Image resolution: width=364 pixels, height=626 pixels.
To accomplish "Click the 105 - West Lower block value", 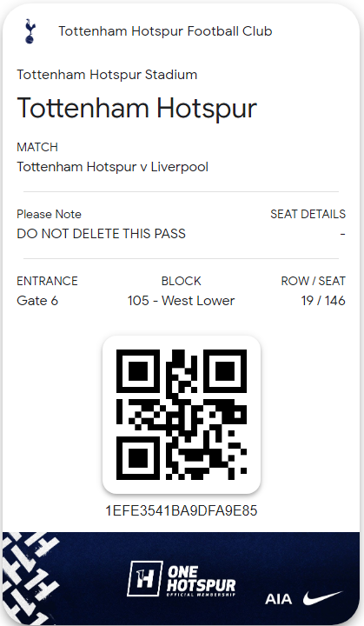I will click(x=182, y=301).
